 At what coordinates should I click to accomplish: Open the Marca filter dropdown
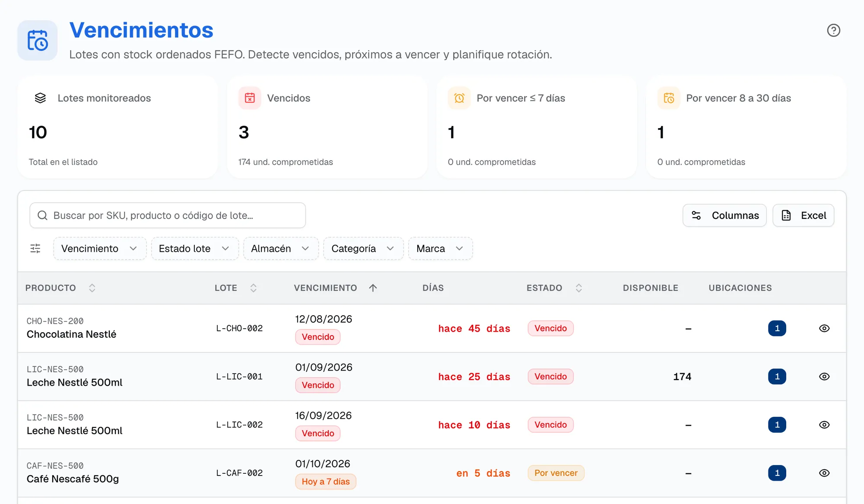[x=440, y=248]
